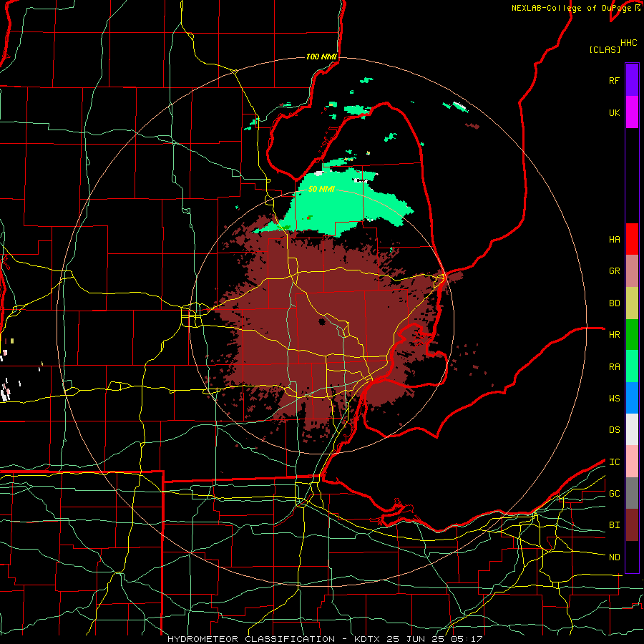Click the purple RF legend color block
This screenshot has height=644, width=644.
click(632, 80)
